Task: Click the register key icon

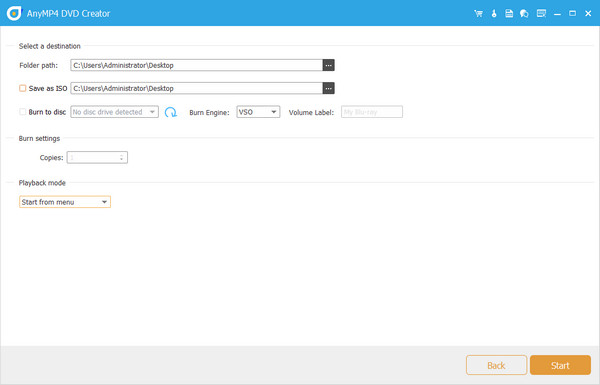Action: 494,14
